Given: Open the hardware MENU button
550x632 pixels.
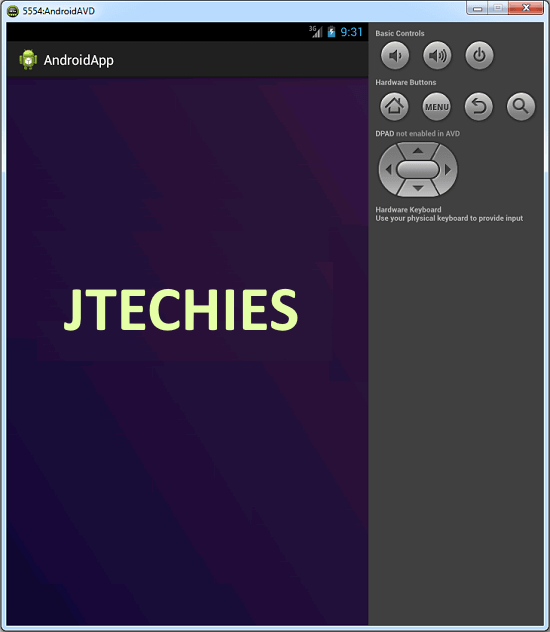Looking at the screenshot, I should coord(436,107).
